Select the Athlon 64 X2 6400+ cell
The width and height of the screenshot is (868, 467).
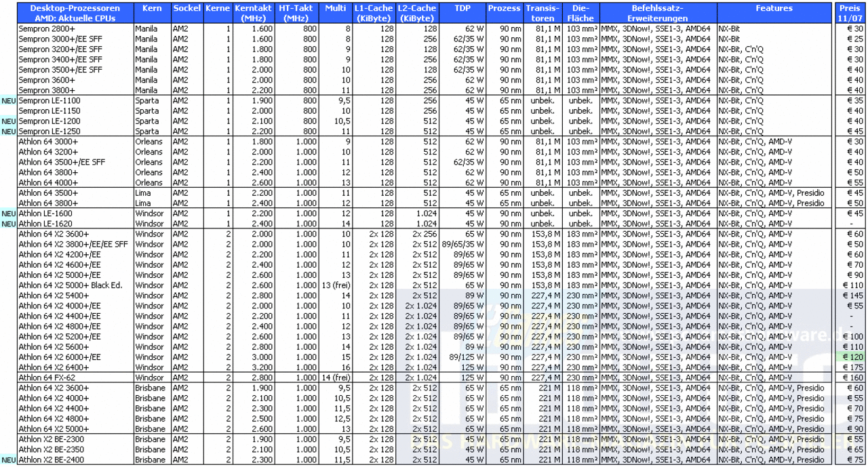(x=75, y=367)
